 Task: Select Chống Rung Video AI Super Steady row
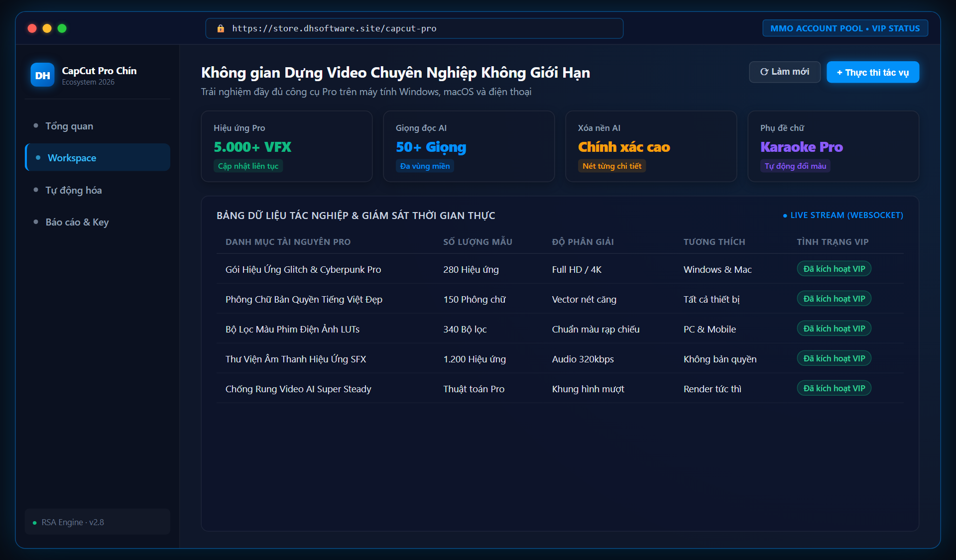(x=560, y=388)
